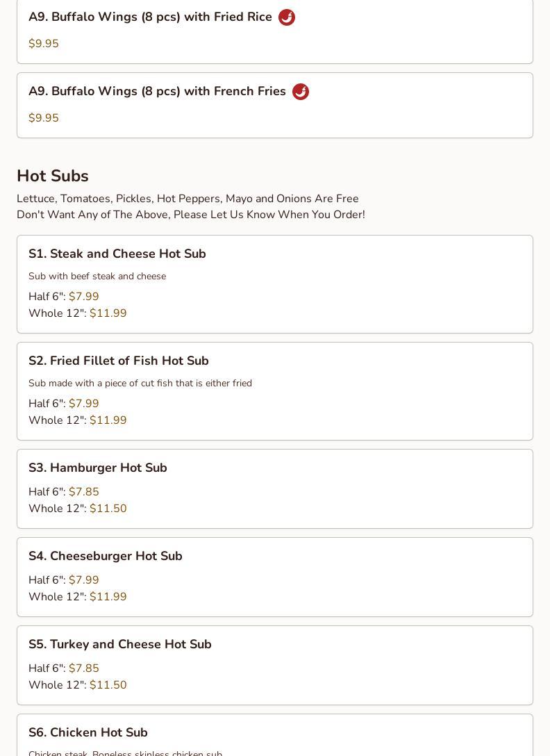The image size is (550, 756).
Task: Click spicy icon on Buffalo Wings with French Fries
Action: point(301,92)
